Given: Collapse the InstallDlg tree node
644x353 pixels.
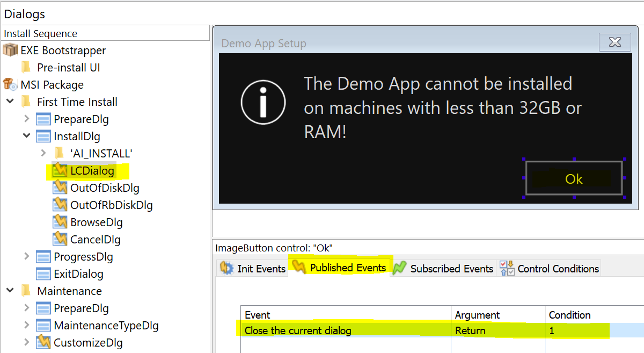Looking at the screenshot, I should coord(27,136).
